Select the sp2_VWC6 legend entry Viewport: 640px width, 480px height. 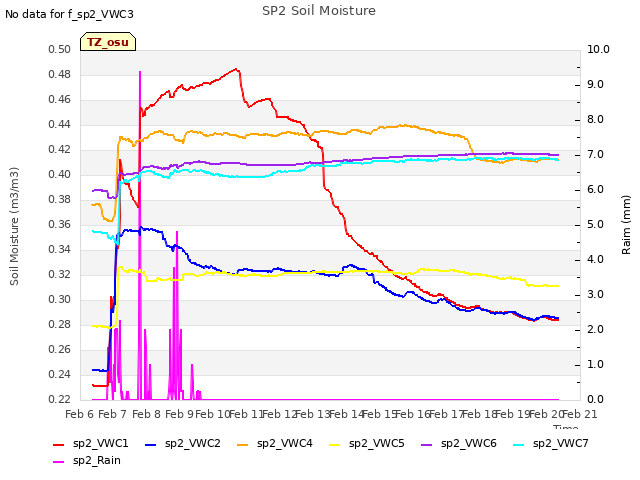pos(459,443)
